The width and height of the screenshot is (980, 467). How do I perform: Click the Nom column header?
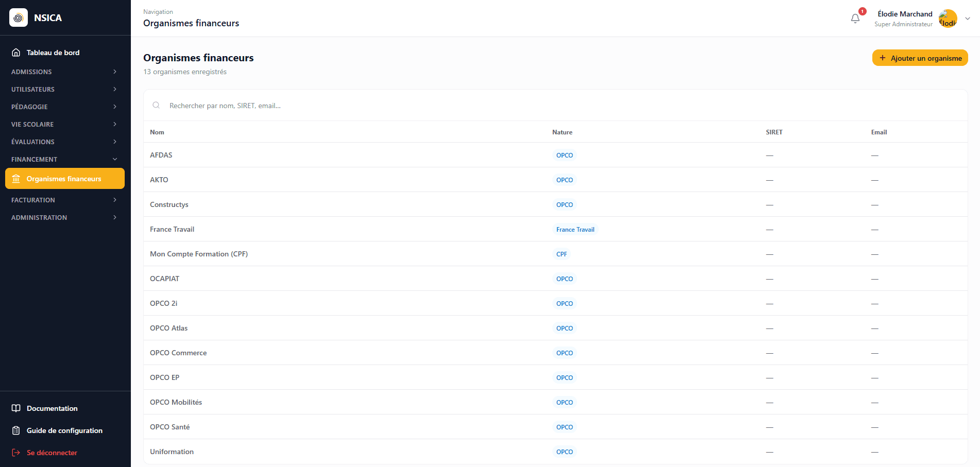[157, 132]
